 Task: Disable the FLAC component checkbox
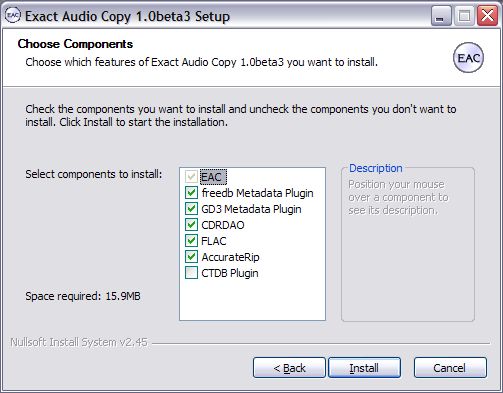191,241
